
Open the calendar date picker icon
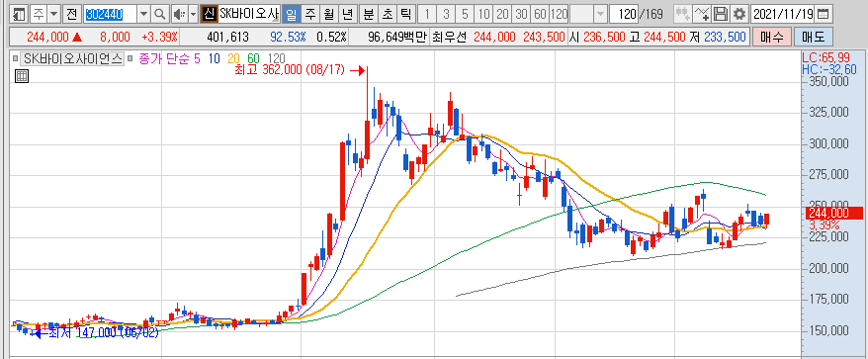coord(824,14)
